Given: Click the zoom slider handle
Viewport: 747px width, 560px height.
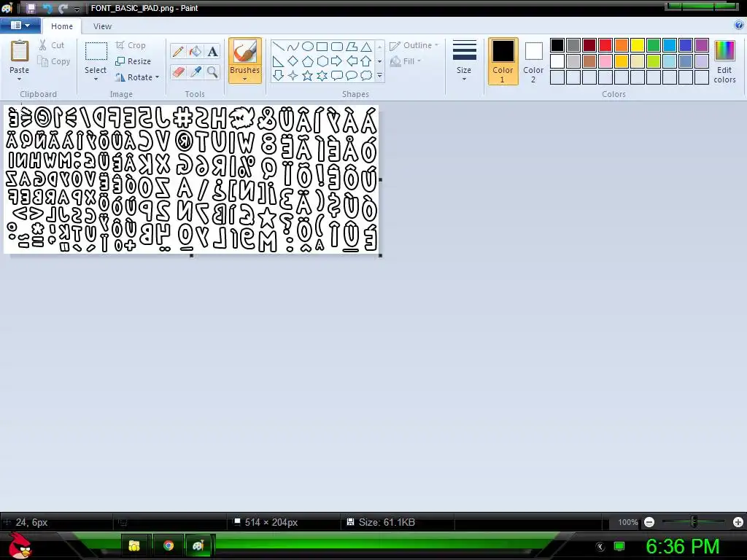Looking at the screenshot, I should [x=694, y=522].
